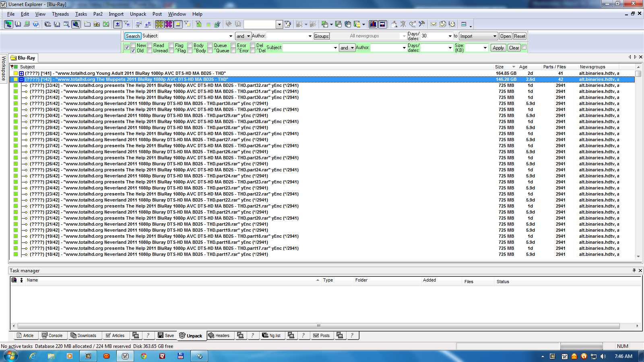Click the hammer tools icon in toolbar
This screenshot has width=644, height=362.
[422, 24]
